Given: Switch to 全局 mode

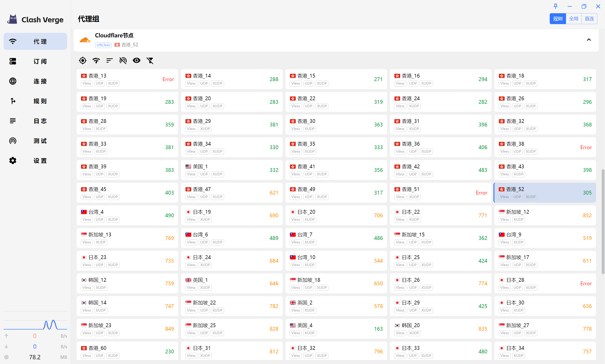Looking at the screenshot, I should click(574, 19).
